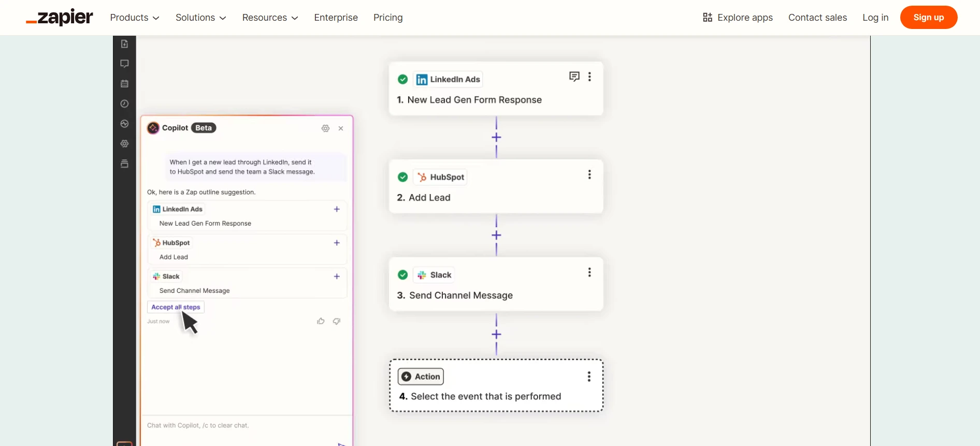Screen dimensions: 980x446
Task: Click the 'Just now' timestamp
Action: [x=158, y=321]
